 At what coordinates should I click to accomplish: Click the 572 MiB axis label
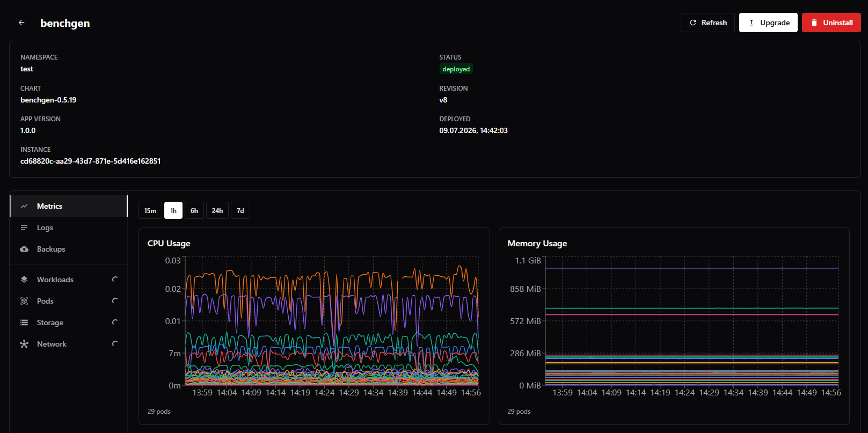pyautogui.click(x=526, y=321)
